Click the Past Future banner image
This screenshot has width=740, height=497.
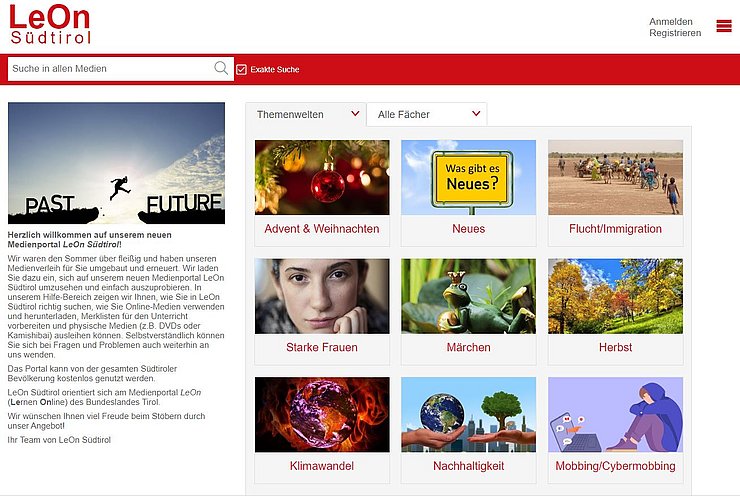pos(116,163)
